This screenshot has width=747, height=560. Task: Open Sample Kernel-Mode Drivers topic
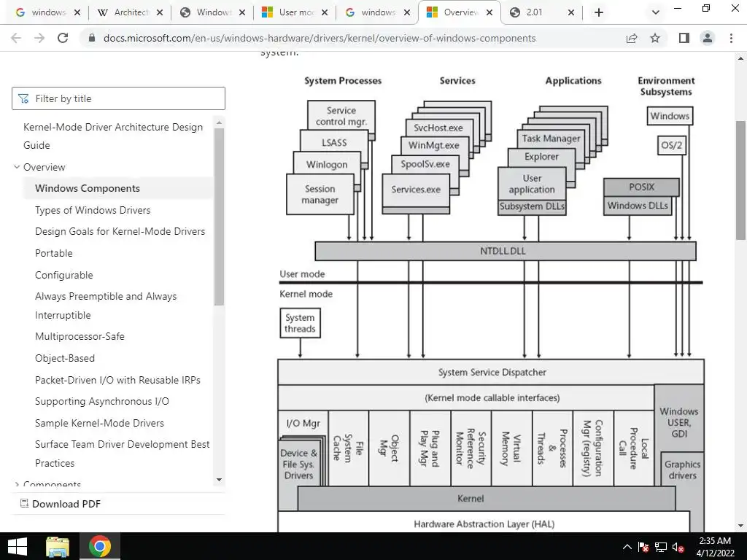[x=99, y=423]
